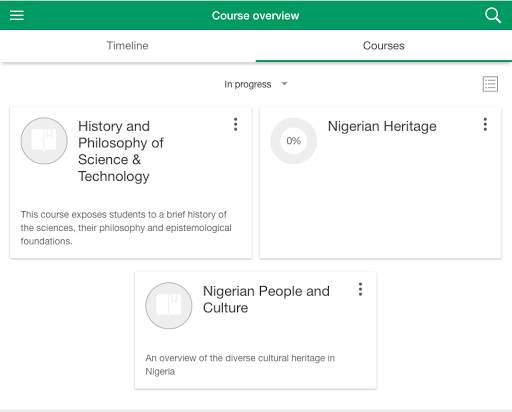
Task: Open the hamburger navigation menu
Action: click(x=17, y=15)
